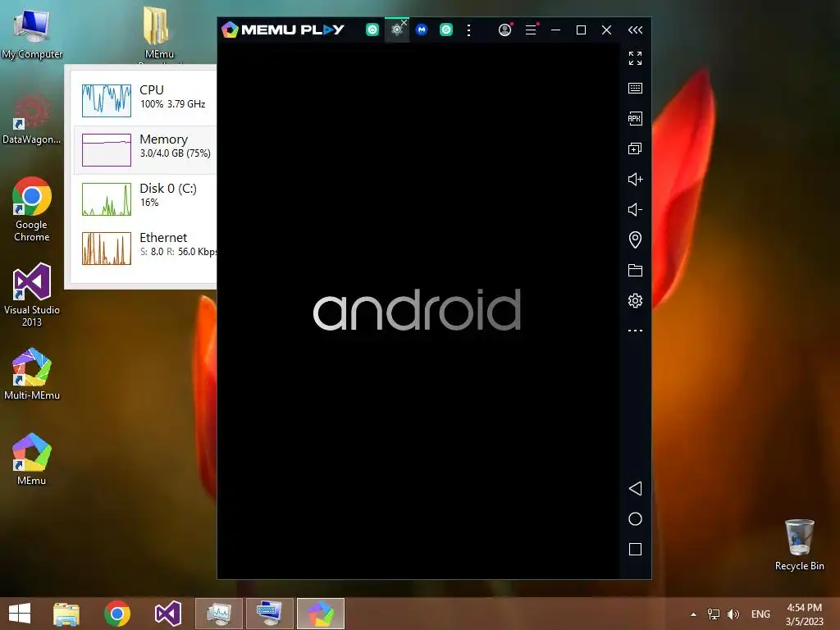Show hidden system tray icons
840x630 pixels.
coord(693,614)
